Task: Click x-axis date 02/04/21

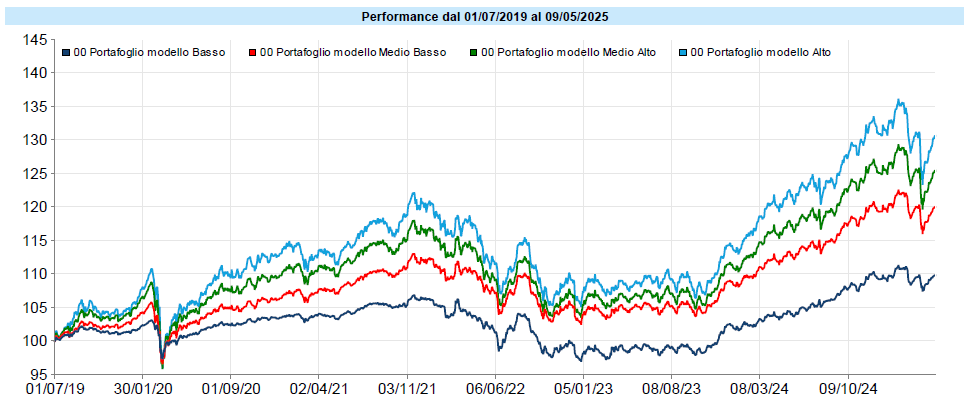Action: coord(319,389)
